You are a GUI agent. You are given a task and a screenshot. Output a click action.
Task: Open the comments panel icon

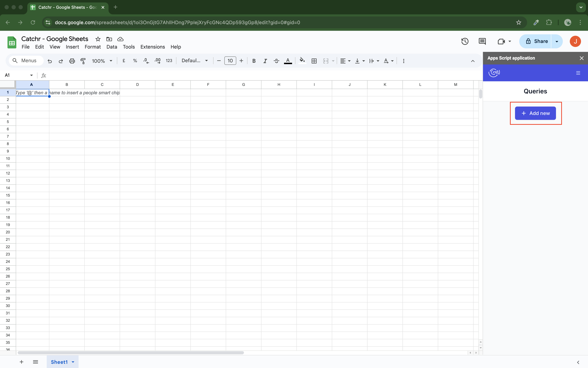coord(482,41)
